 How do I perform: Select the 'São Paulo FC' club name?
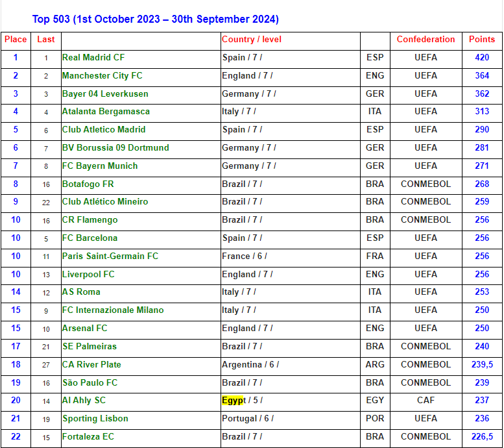(90, 382)
